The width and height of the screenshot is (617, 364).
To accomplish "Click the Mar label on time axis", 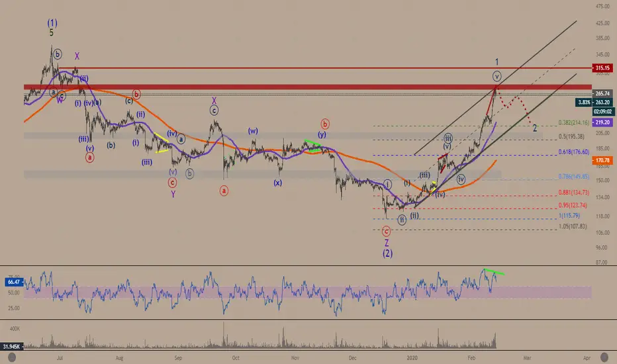I will tap(527, 358).
